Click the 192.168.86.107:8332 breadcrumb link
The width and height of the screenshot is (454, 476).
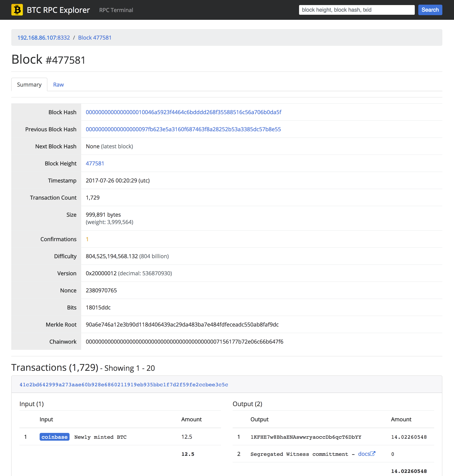pos(43,38)
